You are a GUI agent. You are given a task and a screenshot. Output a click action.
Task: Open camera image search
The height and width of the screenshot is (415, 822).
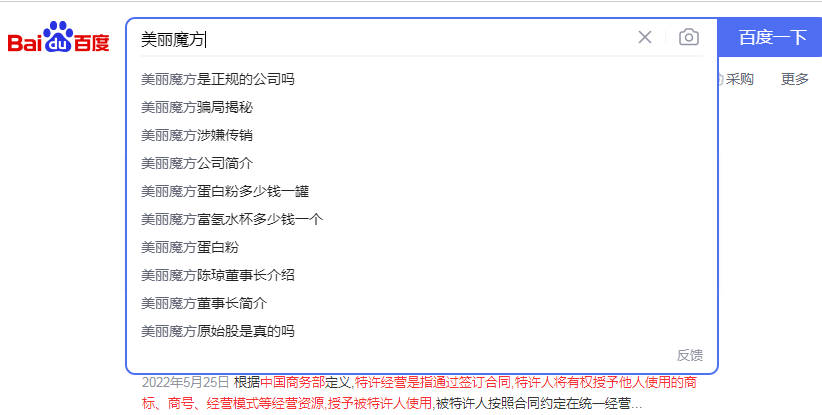point(689,37)
